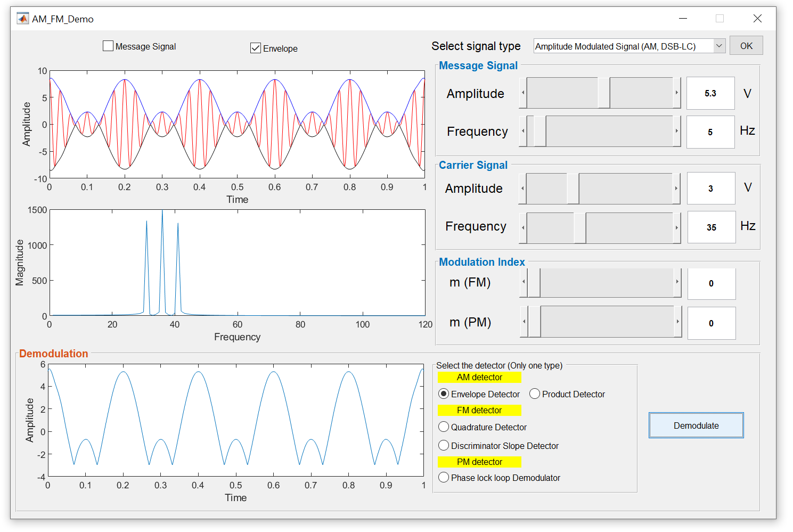This screenshot has height=532, width=793.
Task: Open the signal type dropdown
Action: pyautogui.click(x=720, y=45)
